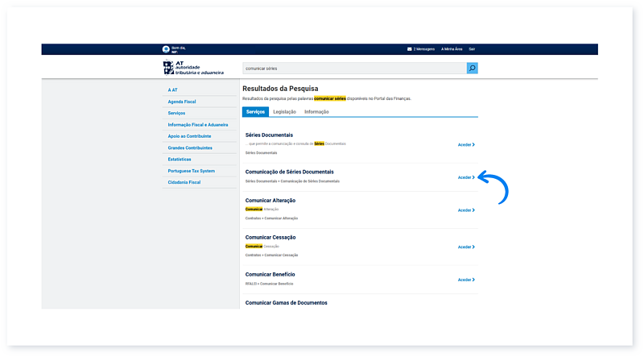Image resolution: width=644 pixels, height=357 pixels.
Task: Click Aceder for Comunicar Alteração
Action: (x=466, y=210)
